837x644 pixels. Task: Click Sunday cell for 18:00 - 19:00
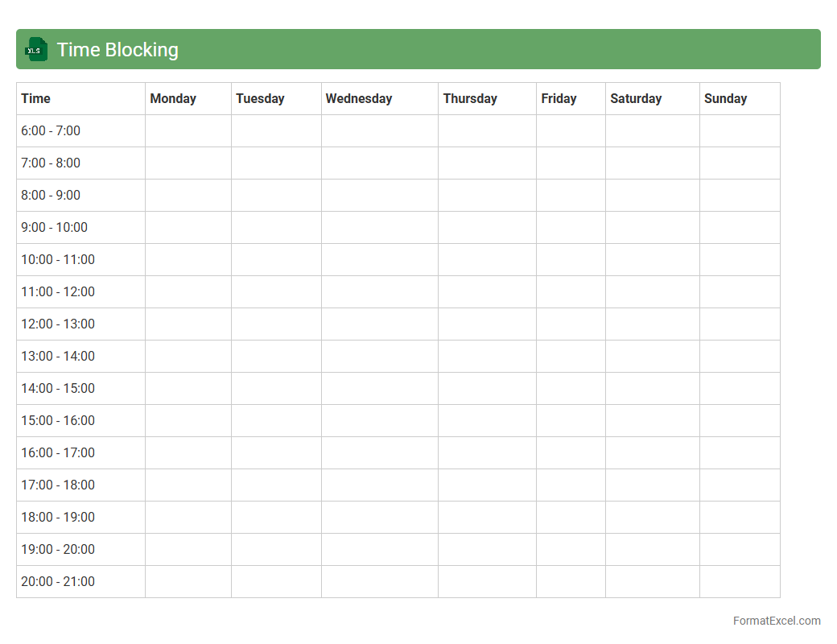740,517
